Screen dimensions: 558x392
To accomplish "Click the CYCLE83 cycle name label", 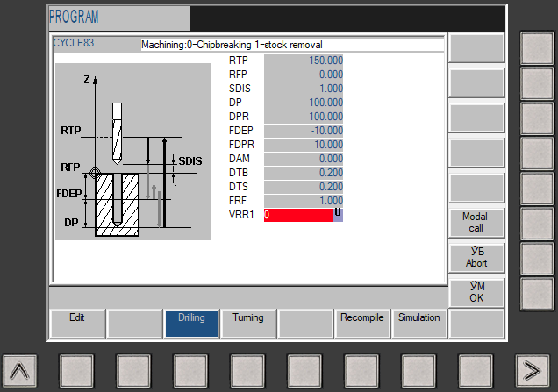I will [74, 43].
